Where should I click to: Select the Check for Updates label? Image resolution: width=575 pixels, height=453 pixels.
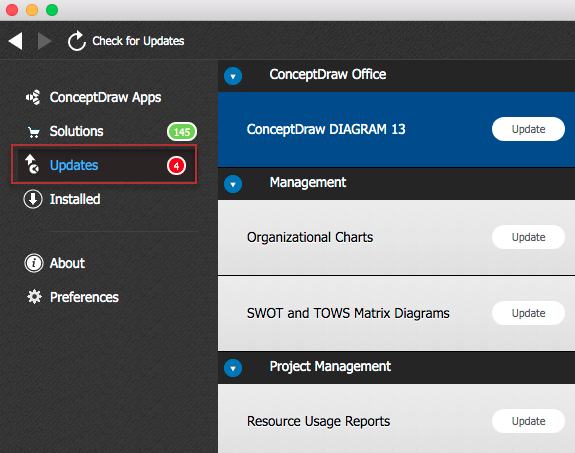coord(138,41)
